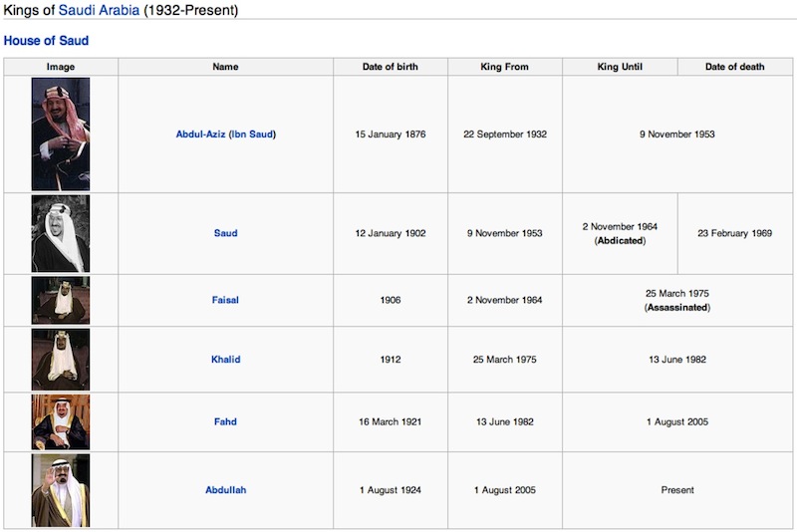Click the image thumbnail in the Fahd row

click(61, 422)
